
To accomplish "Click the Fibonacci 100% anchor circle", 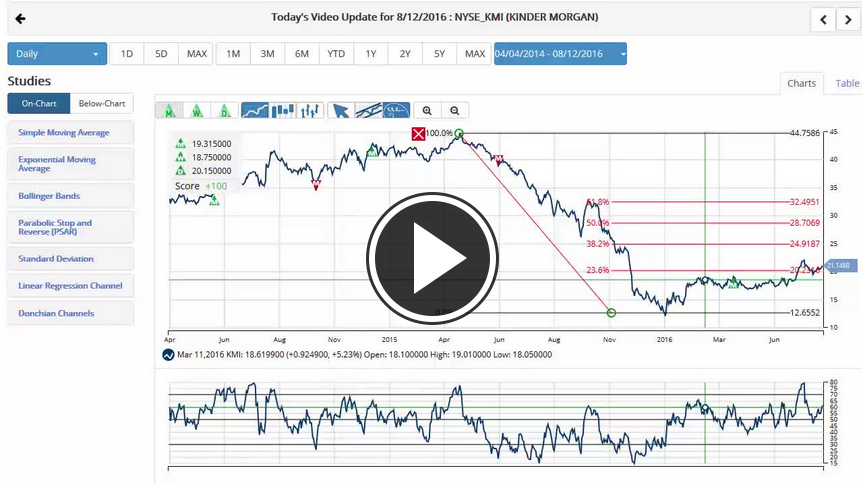I will pos(459,133).
